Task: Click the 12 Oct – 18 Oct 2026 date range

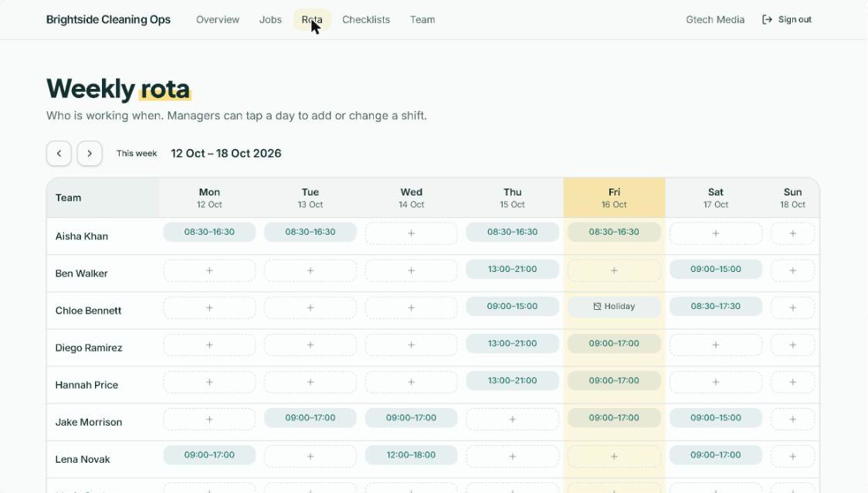Action: 225,154
